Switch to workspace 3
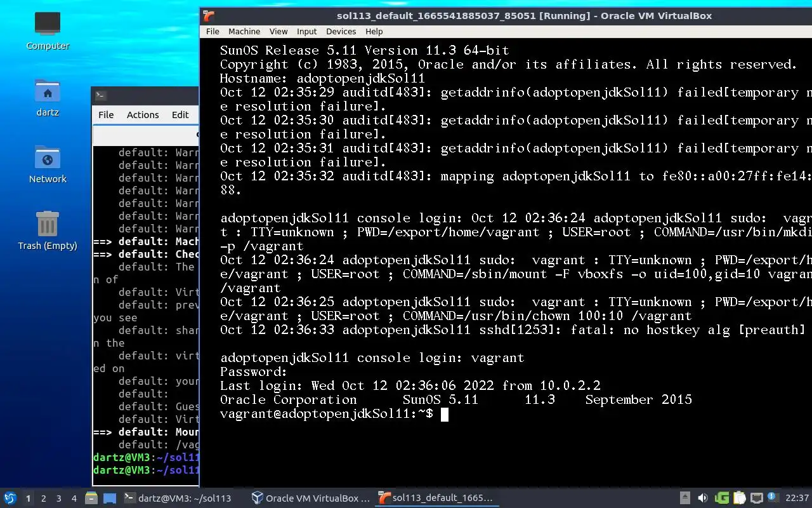This screenshot has height=508, width=812. click(58, 498)
